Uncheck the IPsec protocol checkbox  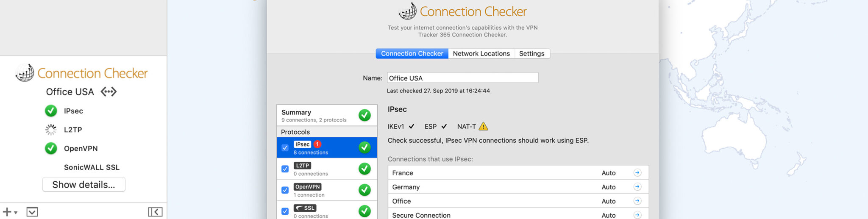[x=285, y=148]
